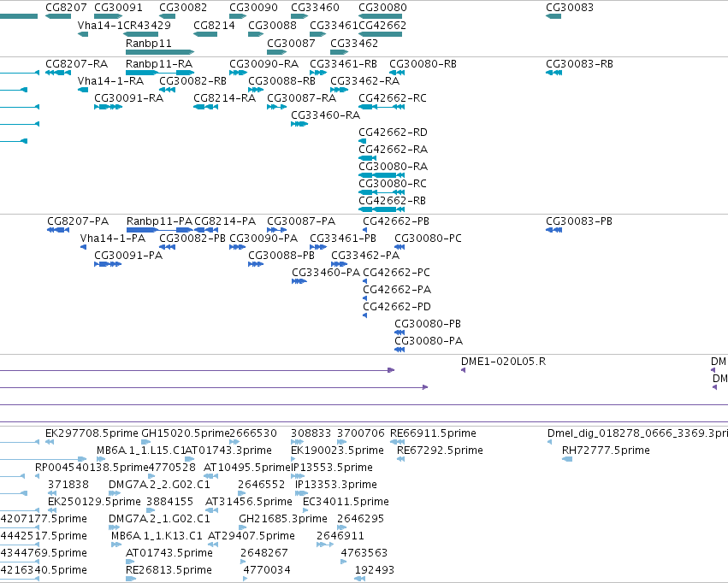Viewport: 728px width, 583px height.
Task: Click BAC end label DME1-020L05.R
Action: tap(503, 362)
